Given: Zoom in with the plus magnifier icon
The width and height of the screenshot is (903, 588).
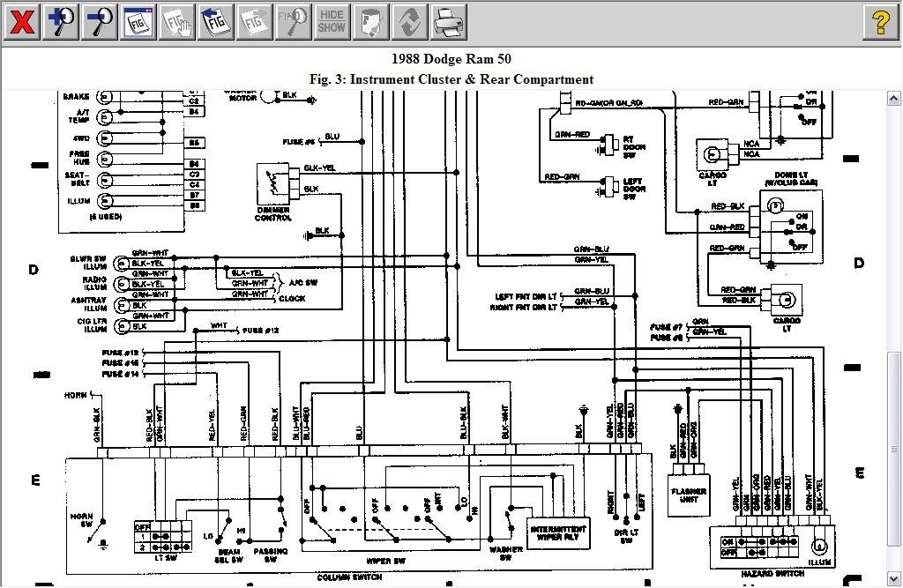Looking at the screenshot, I should point(61,22).
